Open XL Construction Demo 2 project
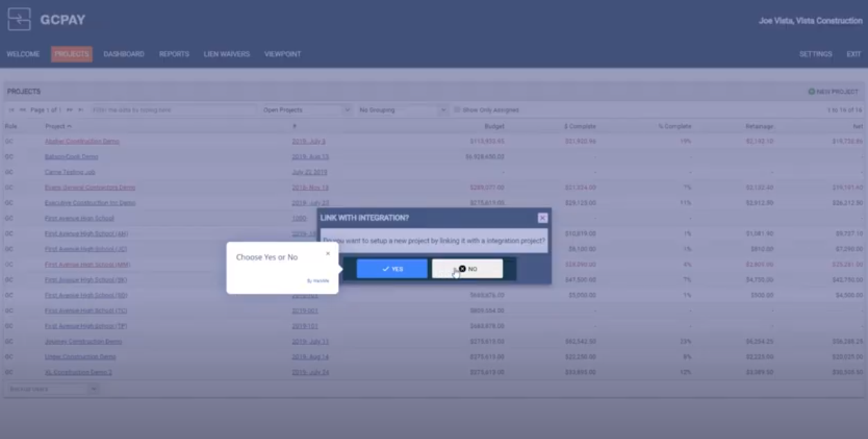 (78, 372)
